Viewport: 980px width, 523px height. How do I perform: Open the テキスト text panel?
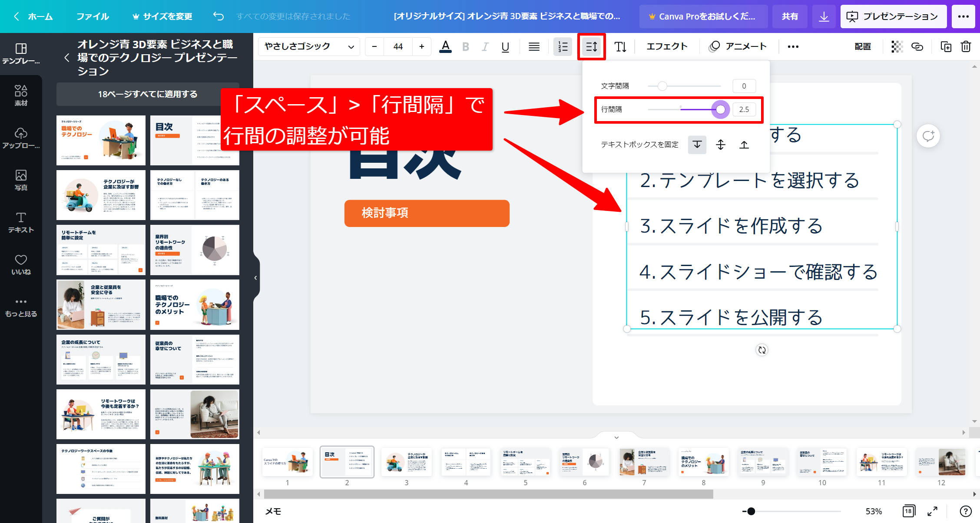21,222
